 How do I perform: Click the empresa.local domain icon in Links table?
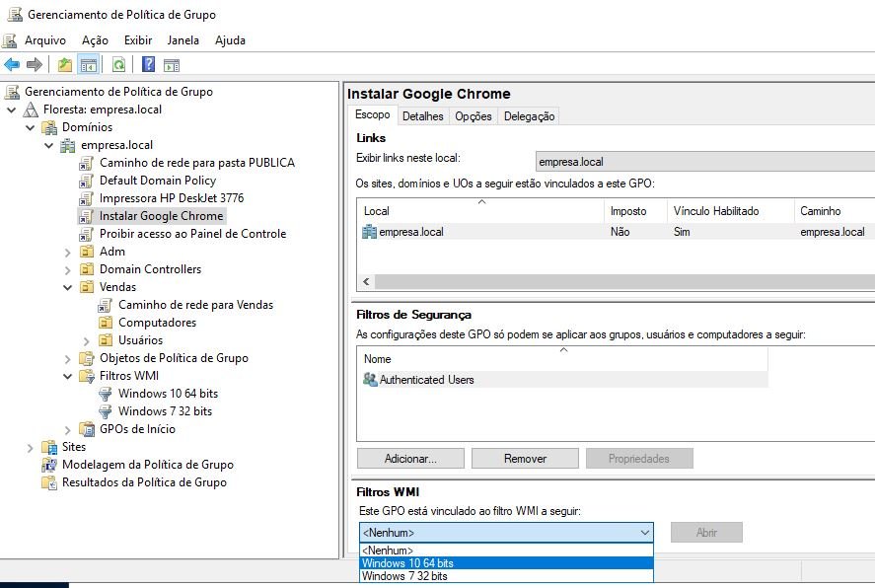369,232
